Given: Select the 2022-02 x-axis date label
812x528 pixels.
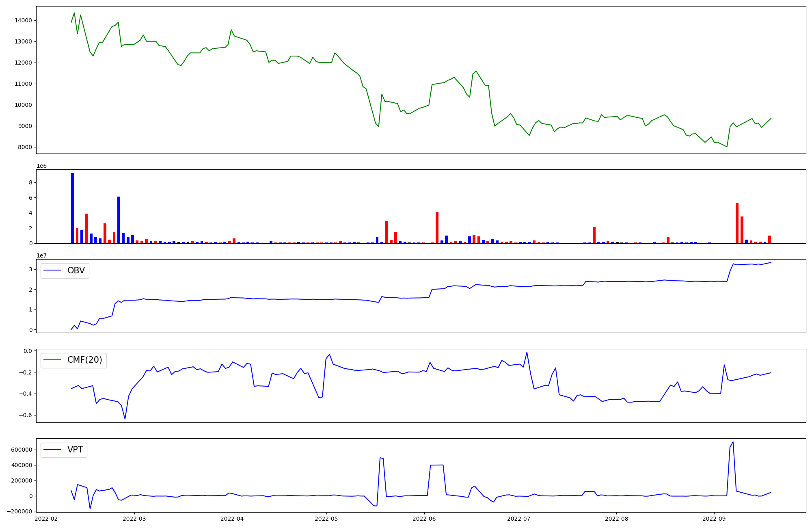Looking at the screenshot, I should coord(46,518).
